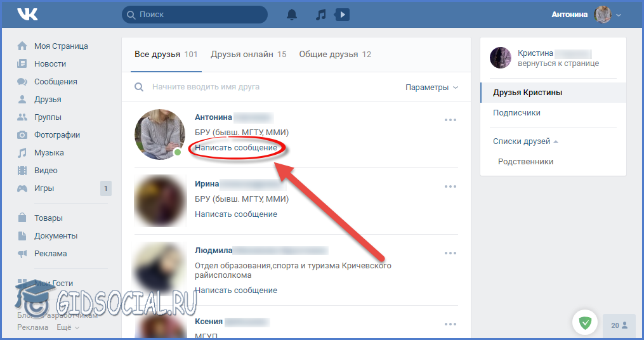Viewport: 644px width, 340px height.
Task: Click the green shield icon
Action: click(585, 323)
